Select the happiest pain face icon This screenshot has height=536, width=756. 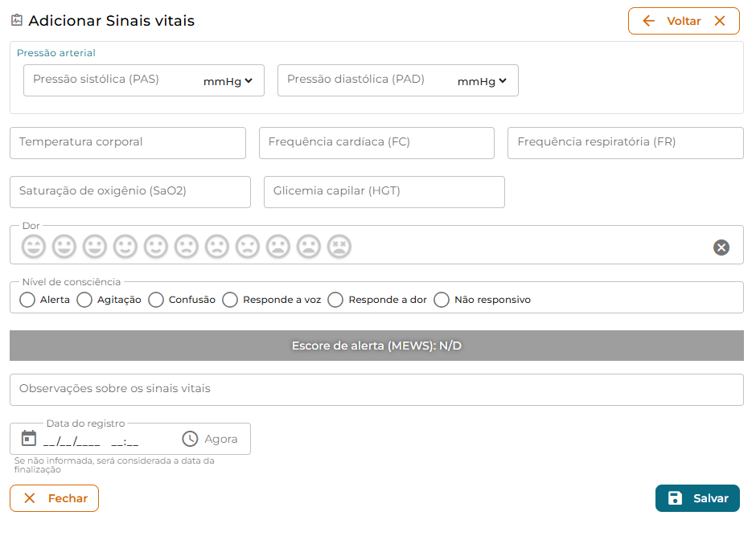click(x=34, y=247)
